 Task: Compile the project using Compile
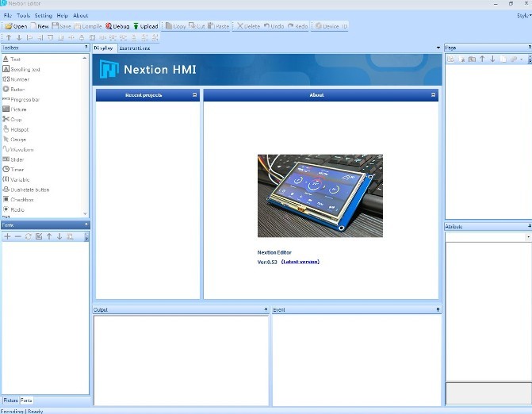(x=88, y=26)
